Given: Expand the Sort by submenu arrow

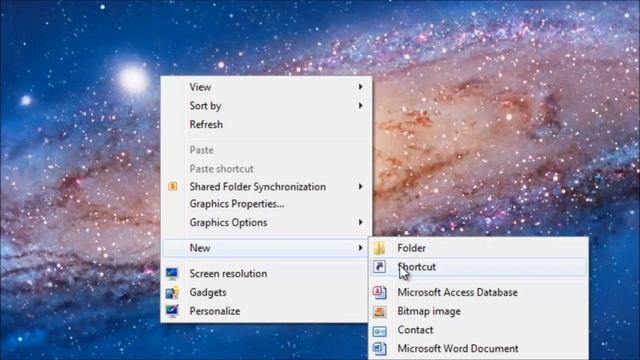Looking at the screenshot, I should (360, 106).
